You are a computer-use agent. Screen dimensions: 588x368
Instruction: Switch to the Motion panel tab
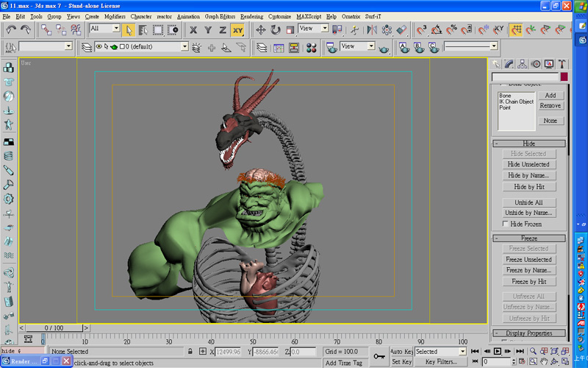click(536, 64)
